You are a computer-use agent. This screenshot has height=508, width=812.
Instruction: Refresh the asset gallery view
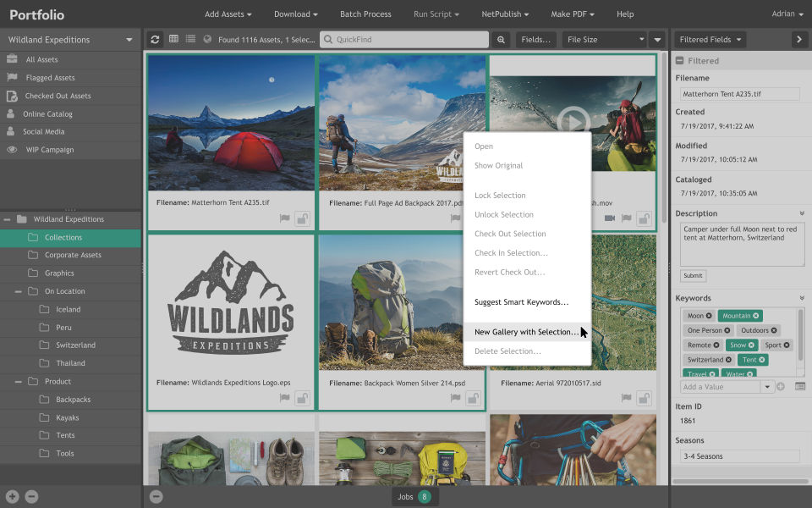click(155, 40)
